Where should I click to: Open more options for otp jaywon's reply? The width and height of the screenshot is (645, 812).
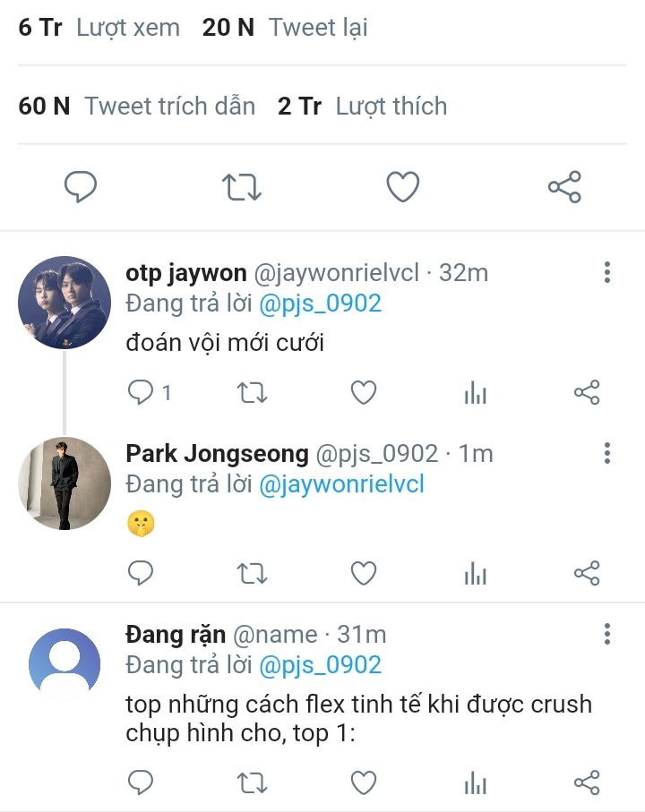pos(607,272)
